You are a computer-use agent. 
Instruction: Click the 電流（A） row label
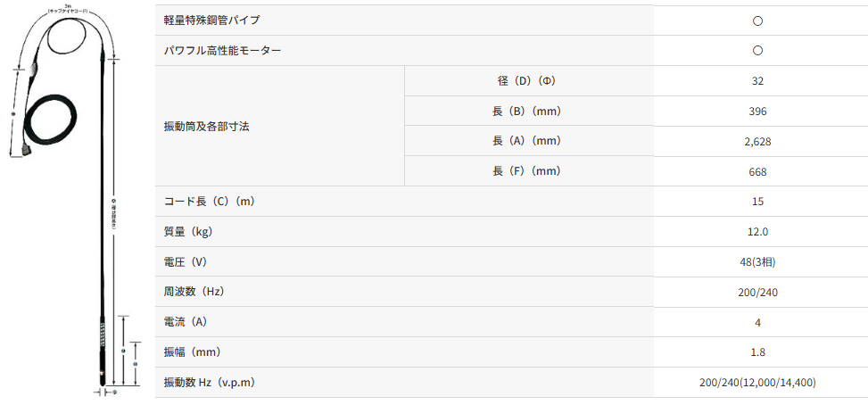coord(188,322)
